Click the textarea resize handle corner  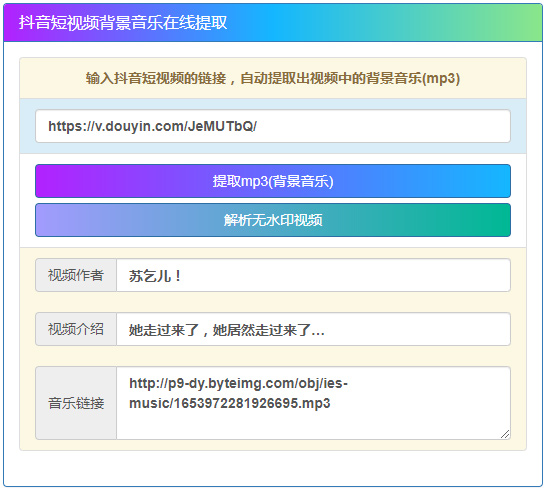coord(505,434)
